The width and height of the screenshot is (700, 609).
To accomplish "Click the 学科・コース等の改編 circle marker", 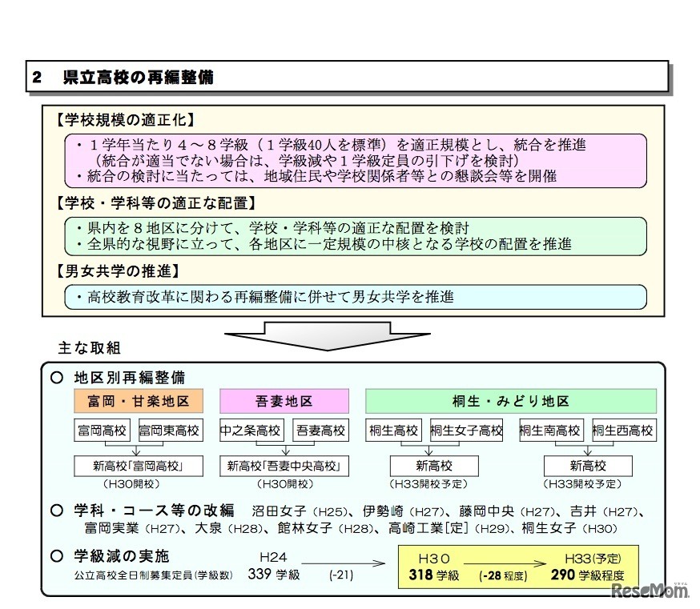I will click(55, 511).
